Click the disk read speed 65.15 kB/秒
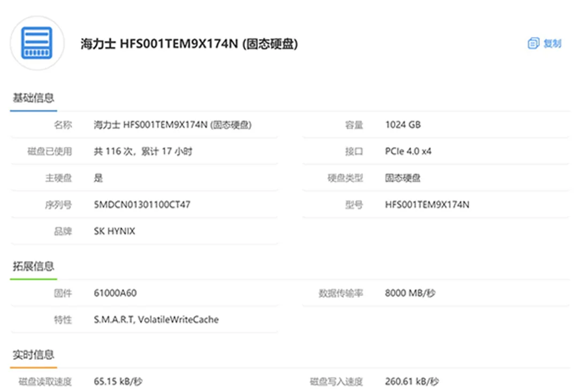This screenshot has height=392, width=578. point(118,382)
